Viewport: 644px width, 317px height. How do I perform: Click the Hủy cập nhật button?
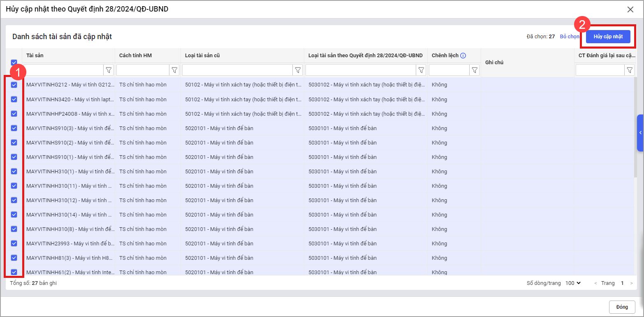click(608, 37)
